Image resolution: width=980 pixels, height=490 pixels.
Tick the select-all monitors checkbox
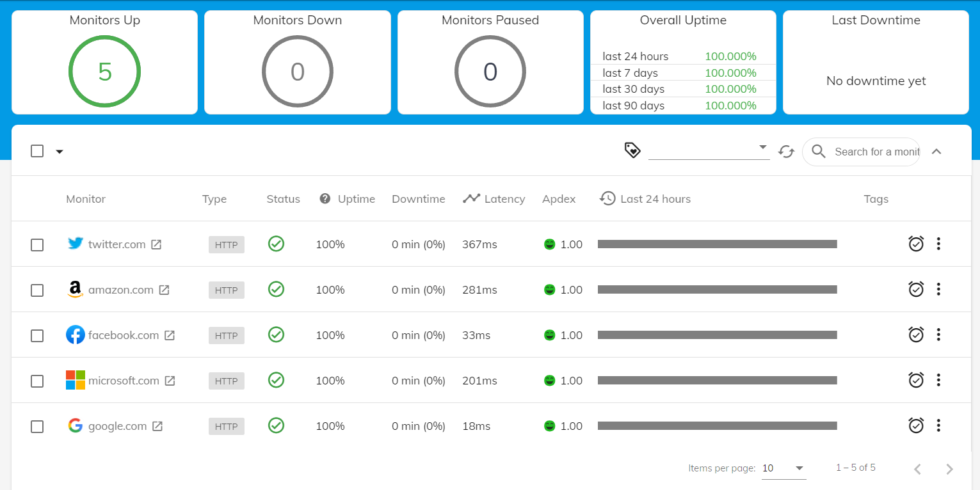click(37, 151)
